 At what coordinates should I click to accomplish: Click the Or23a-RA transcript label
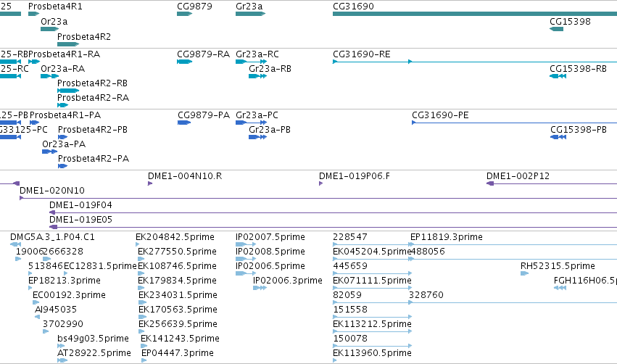(63, 68)
